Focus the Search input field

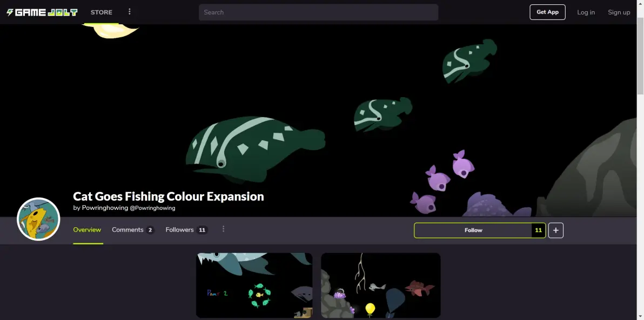point(319,12)
